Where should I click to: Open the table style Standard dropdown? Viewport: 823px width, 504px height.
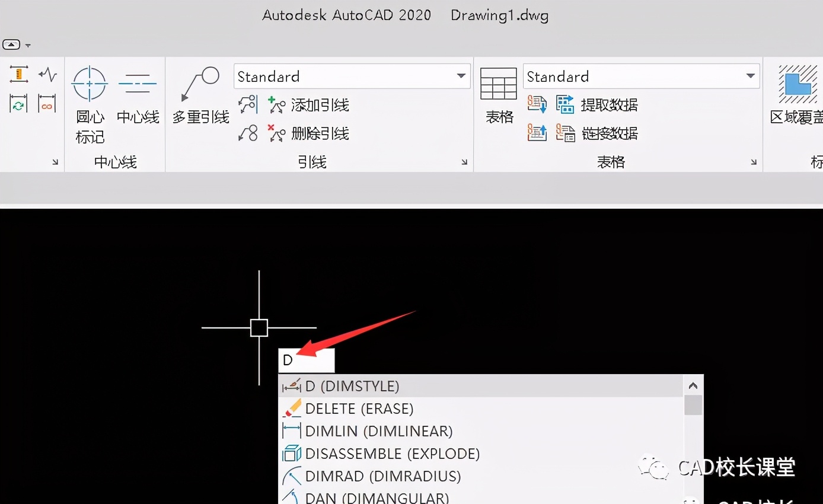pos(749,76)
